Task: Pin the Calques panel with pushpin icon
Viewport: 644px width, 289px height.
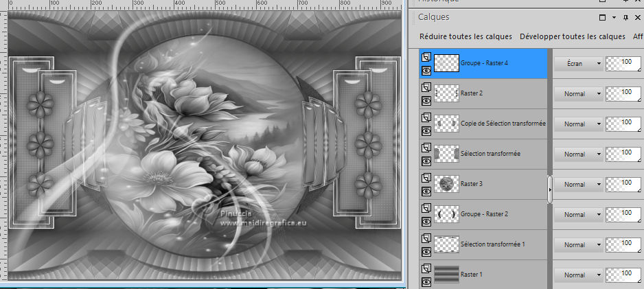Action: click(625, 17)
